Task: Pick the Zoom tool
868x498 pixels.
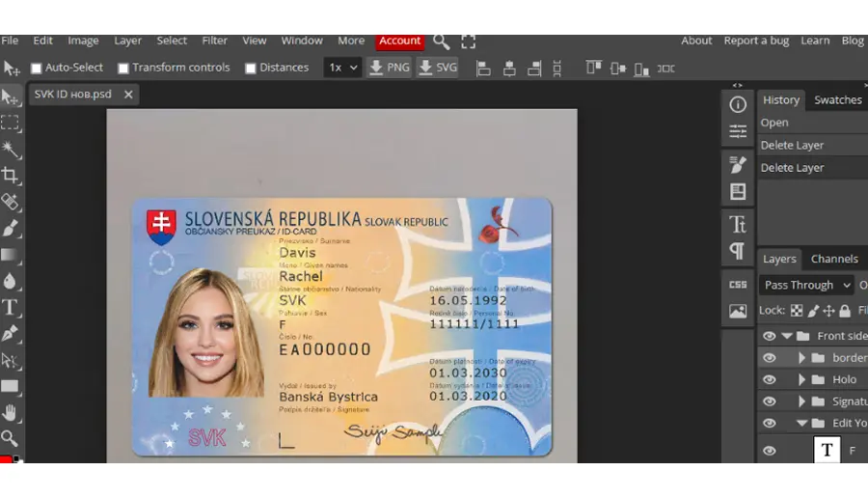Action: (x=11, y=439)
